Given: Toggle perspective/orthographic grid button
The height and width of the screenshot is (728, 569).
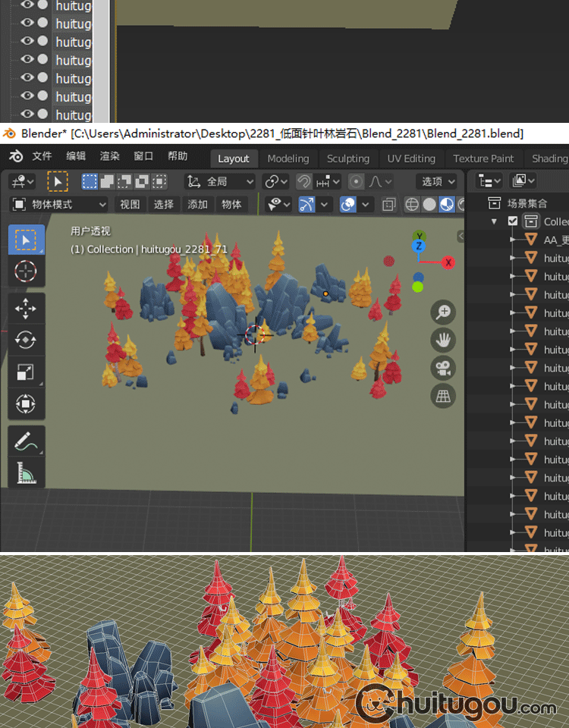Looking at the screenshot, I should (443, 396).
